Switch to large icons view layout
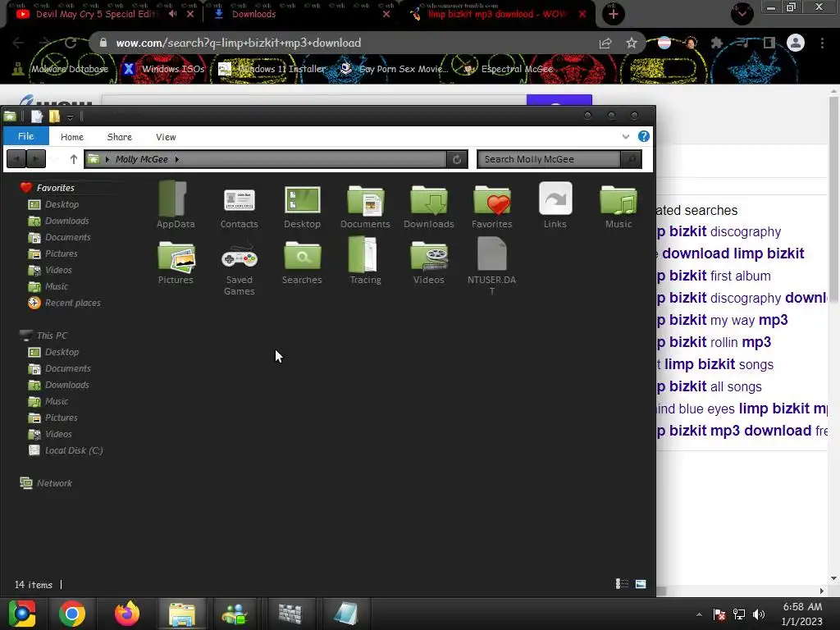 [x=641, y=583]
